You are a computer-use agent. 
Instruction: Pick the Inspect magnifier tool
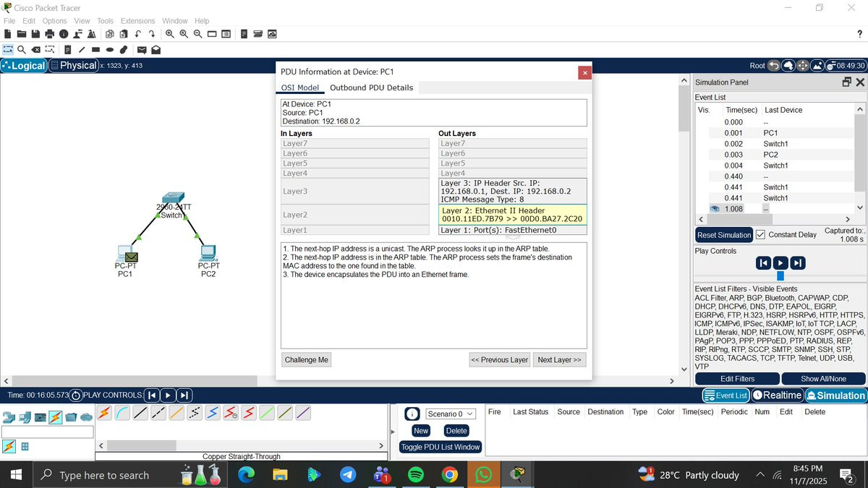tap(22, 50)
